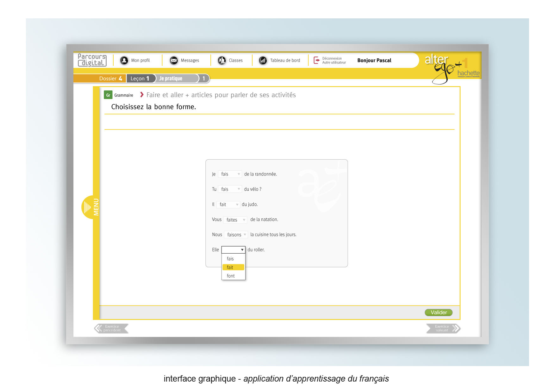Open the 'faisons' dropdown after Nous
Screen dimensions: 555x392
236,235
